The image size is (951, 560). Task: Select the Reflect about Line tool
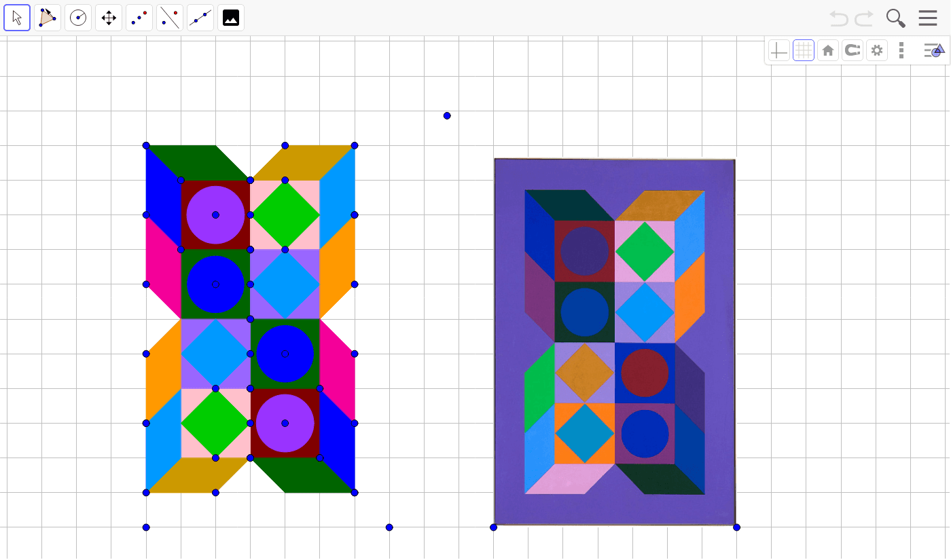[x=170, y=18]
